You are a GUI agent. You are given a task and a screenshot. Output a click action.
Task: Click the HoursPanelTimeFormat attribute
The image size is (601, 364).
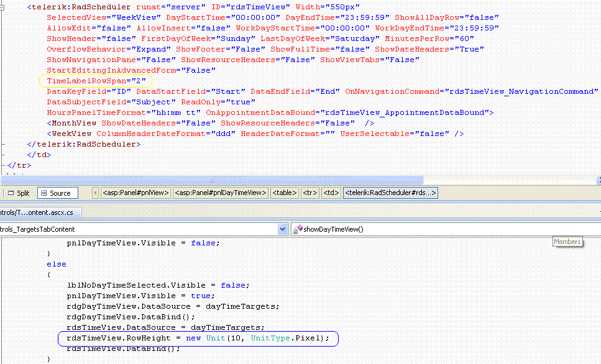pos(124,112)
